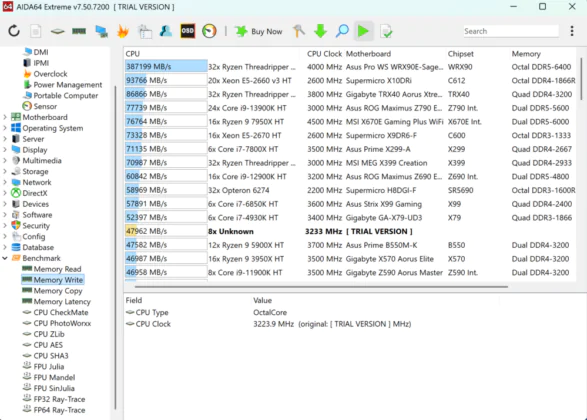Viewport: 587px width, 420px height.
Task: Expand the Server tree node
Action: click(x=5, y=139)
